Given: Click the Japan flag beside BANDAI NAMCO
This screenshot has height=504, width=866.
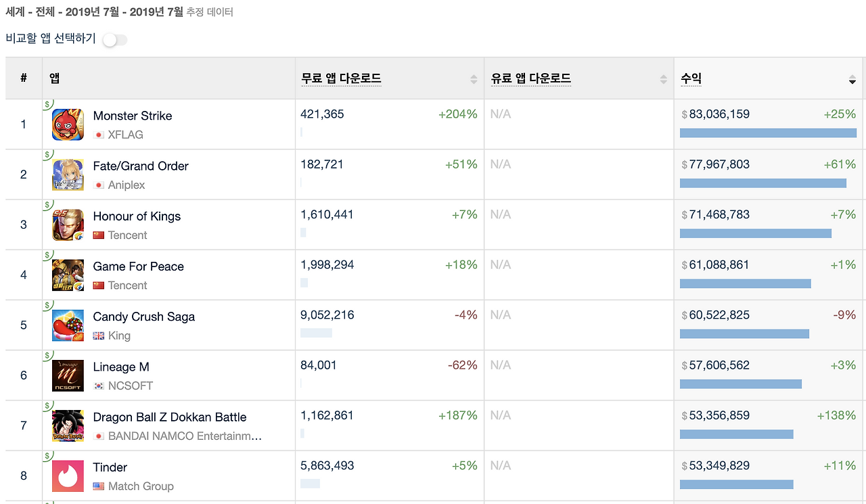Looking at the screenshot, I should [x=99, y=436].
